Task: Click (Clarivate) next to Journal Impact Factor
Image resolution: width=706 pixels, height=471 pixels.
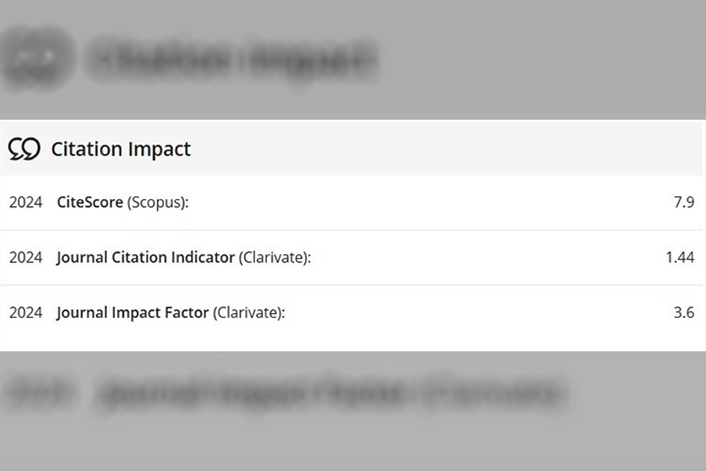Action: [249, 312]
